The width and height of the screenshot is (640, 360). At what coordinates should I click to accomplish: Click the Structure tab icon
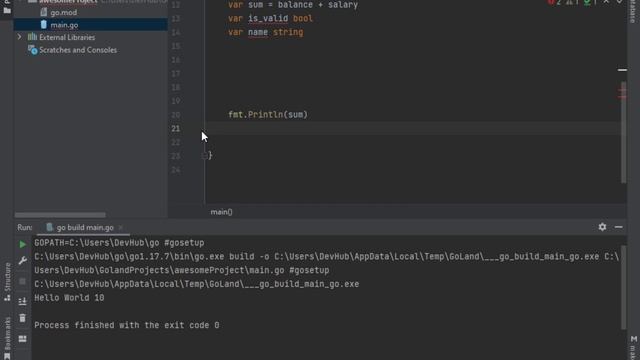(x=7, y=298)
